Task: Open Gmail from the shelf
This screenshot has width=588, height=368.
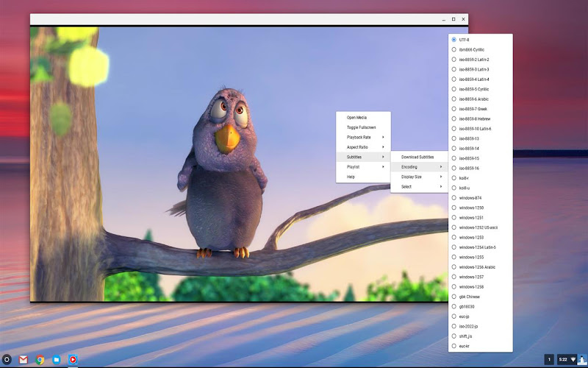Action: (x=24, y=360)
